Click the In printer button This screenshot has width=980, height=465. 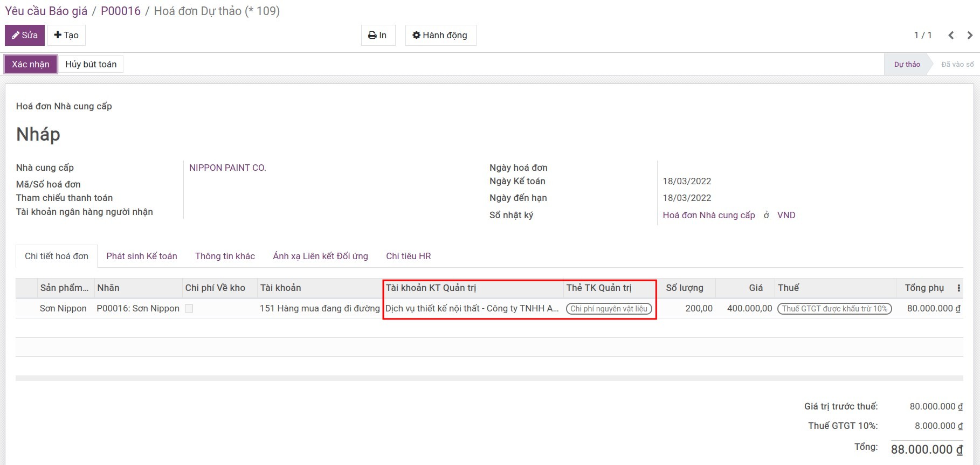click(378, 36)
